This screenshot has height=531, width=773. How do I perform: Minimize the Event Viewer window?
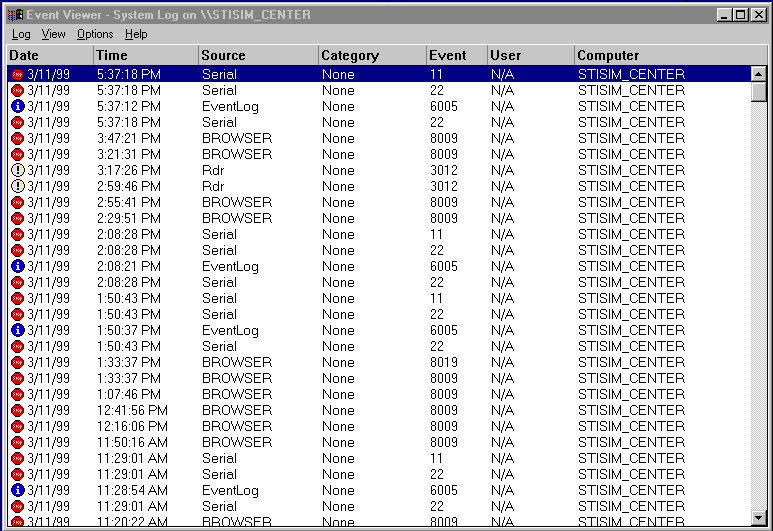point(724,15)
